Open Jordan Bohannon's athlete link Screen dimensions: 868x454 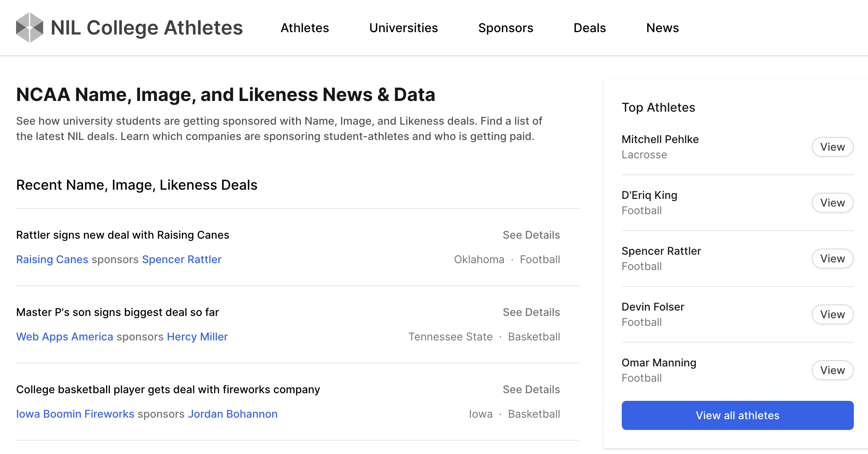pos(232,414)
